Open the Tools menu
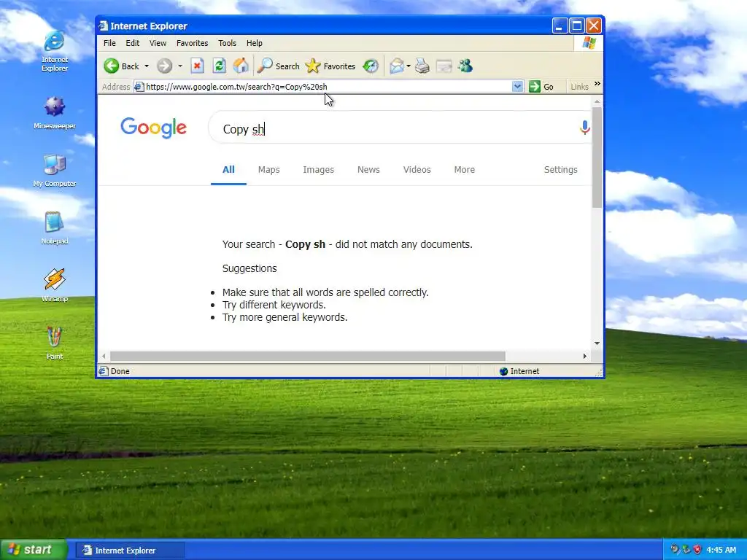The height and width of the screenshot is (560, 747). click(228, 43)
